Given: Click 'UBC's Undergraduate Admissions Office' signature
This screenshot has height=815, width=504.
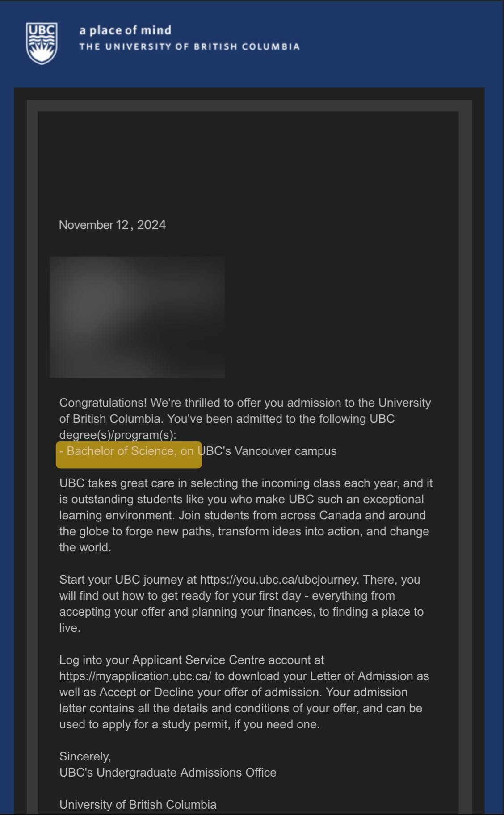Looking at the screenshot, I should pos(168,773).
